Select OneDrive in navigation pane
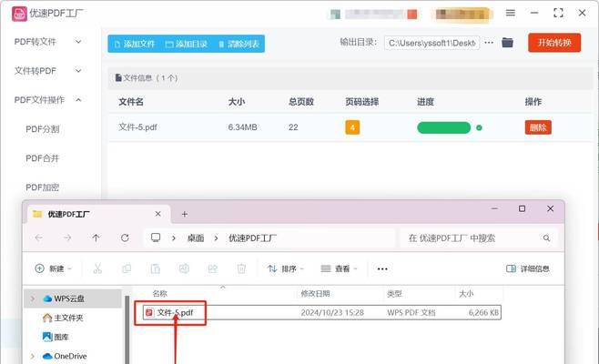599x364 pixels. 65,356
